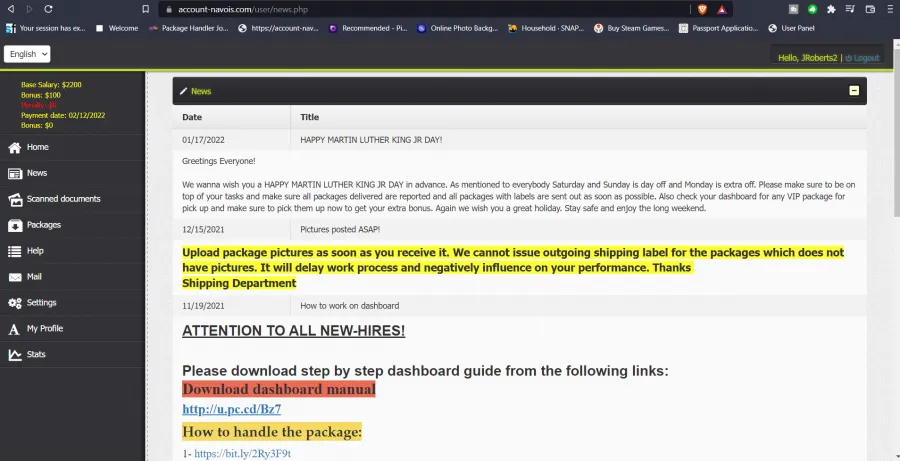Open the Passport Applicatio... bookmark

coord(718,28)
